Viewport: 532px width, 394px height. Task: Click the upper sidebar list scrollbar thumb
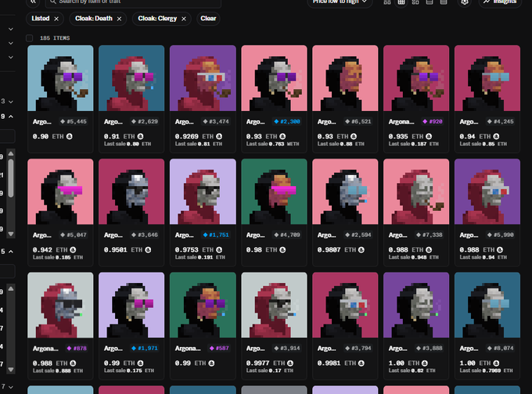point(11,178)
